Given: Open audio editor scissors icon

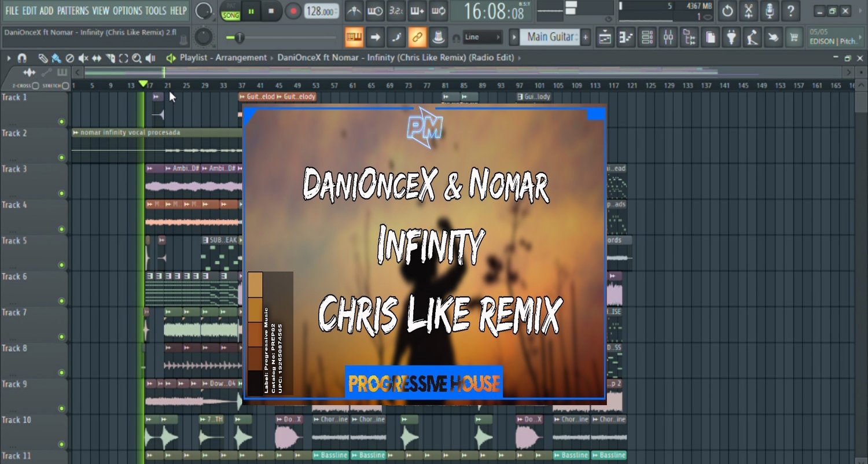Looking at the screenshot, I should pos(748,10).
